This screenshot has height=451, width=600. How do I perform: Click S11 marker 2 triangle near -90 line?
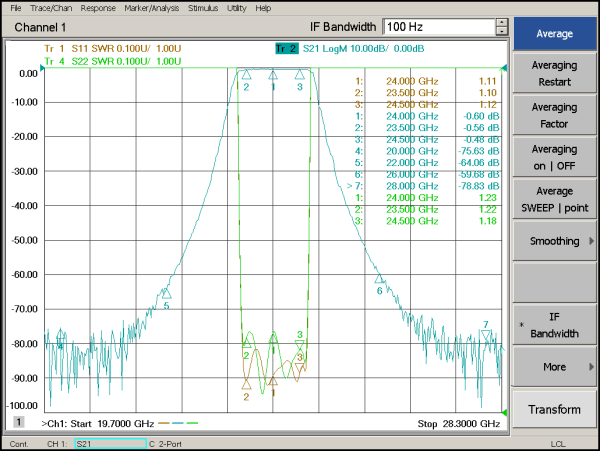coord(246,384)
